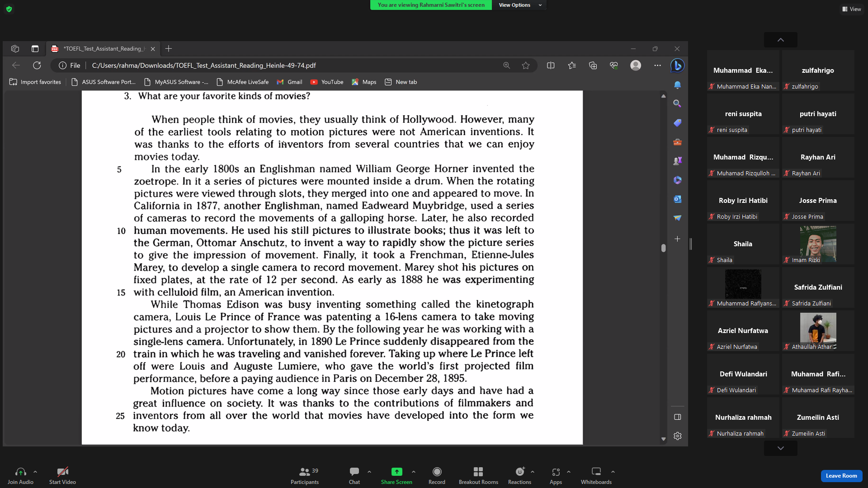
Task: Click Leave Room button
Action: [841, 476]
